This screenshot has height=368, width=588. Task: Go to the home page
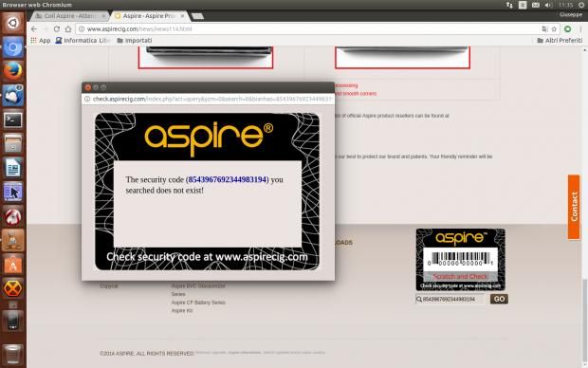(68, 28)
